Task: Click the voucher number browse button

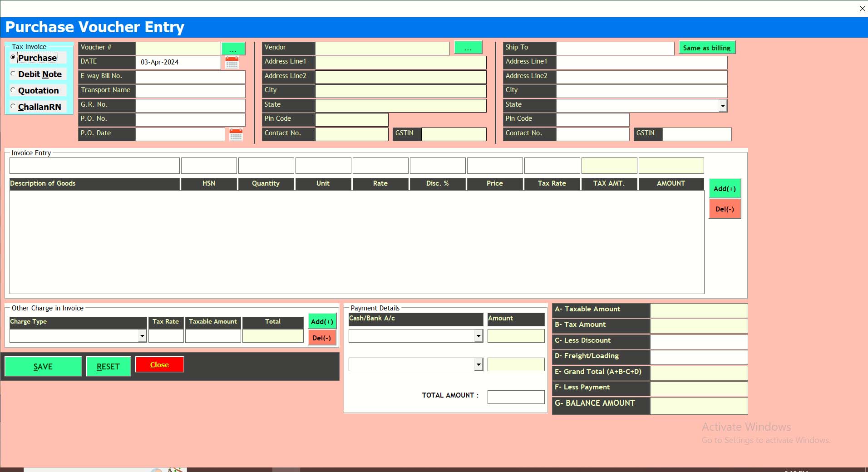Action: pyautogui.click(x=233, y=48)
